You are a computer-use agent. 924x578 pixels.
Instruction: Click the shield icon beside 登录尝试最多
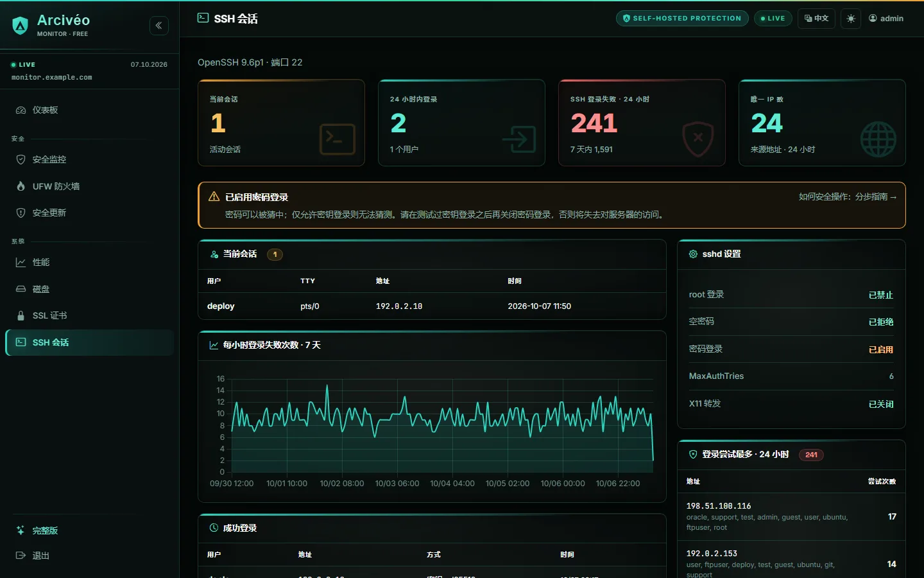coord(693,455)
